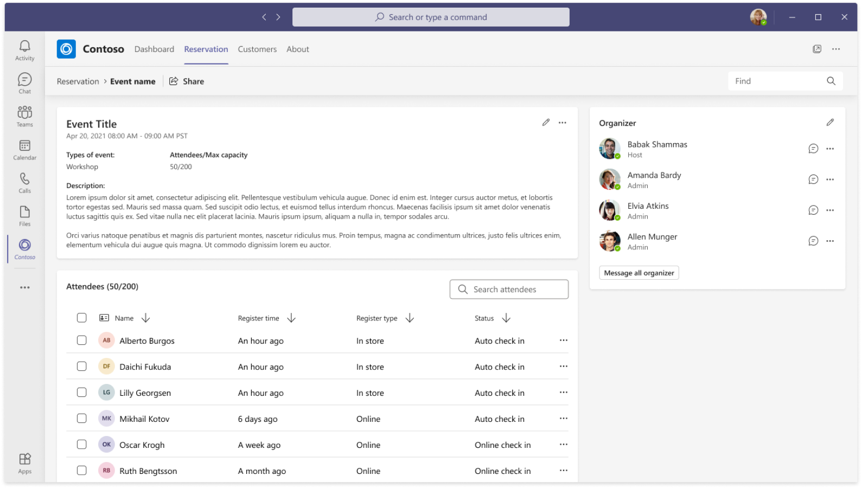Switch to the About tab
The image size is (868, 488).
(298, 49)
